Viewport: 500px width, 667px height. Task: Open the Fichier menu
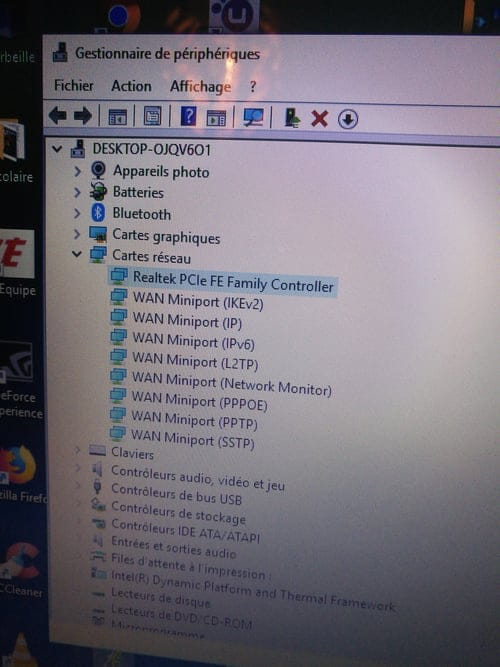74,85
